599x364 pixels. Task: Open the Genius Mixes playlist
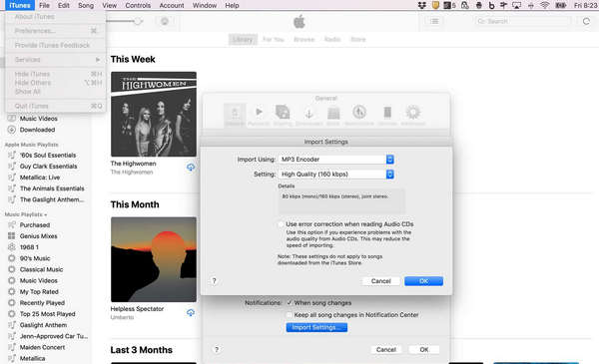coord(38,236)
